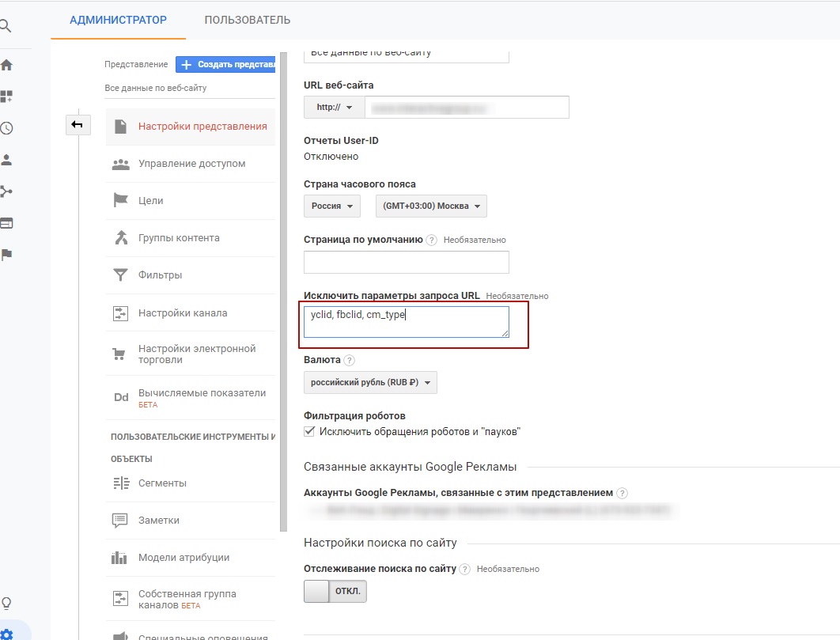Open Управление доступом menu item

[191, 164]
